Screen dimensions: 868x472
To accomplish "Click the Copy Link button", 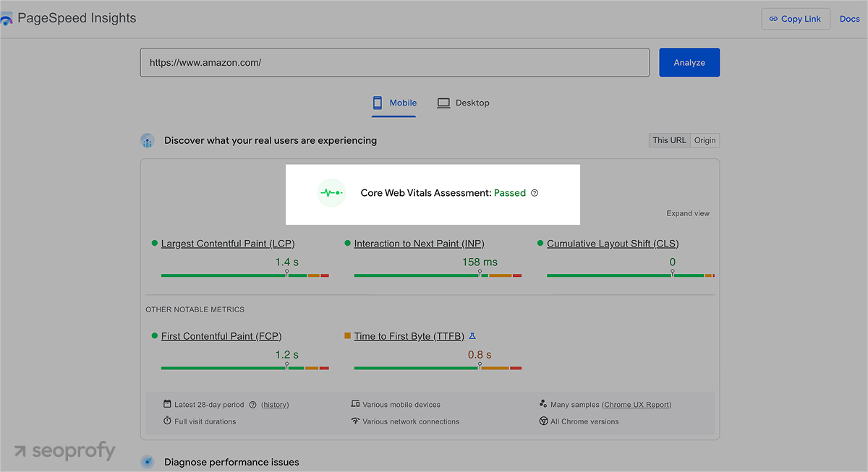I will click(795, 19).
